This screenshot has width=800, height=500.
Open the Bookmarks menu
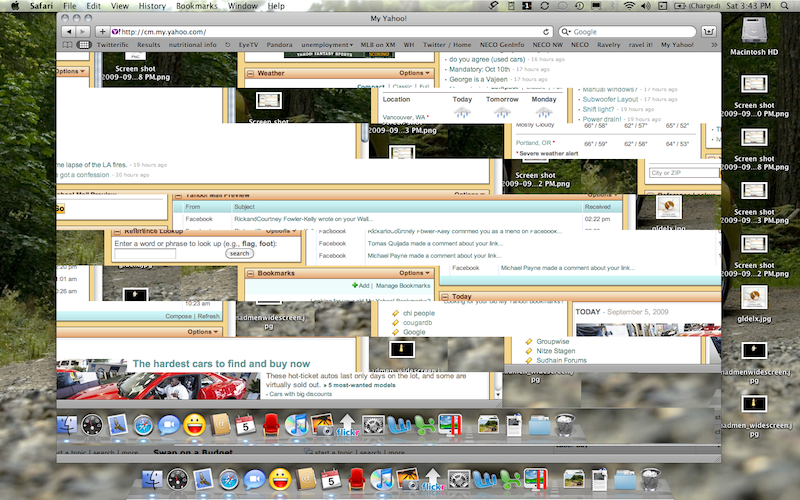(196, 6)
